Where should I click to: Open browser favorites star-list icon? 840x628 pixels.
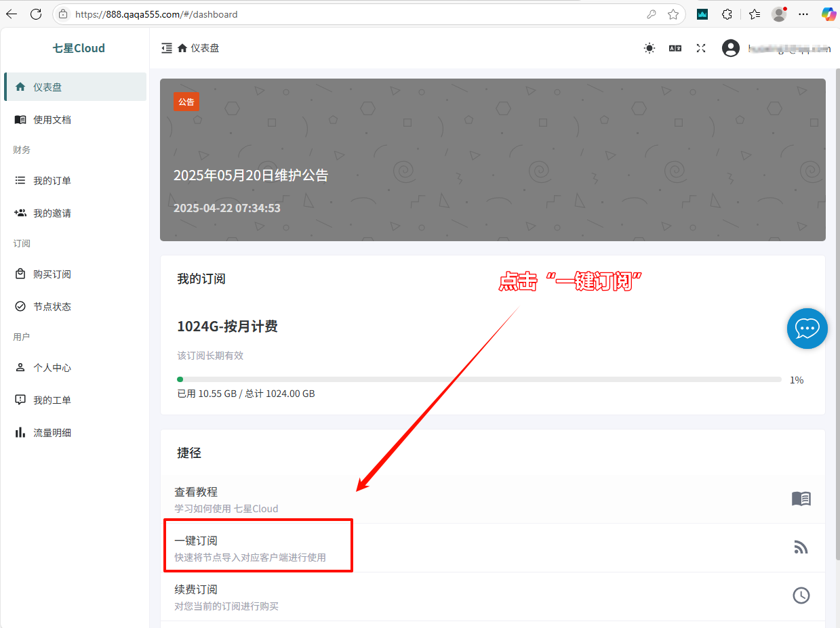(x=755, y=14)
